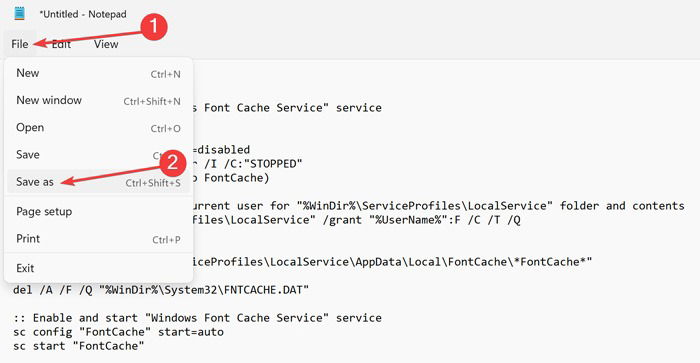
Task: Click Exit to close Notepad
Action: (x=98, y=268)
